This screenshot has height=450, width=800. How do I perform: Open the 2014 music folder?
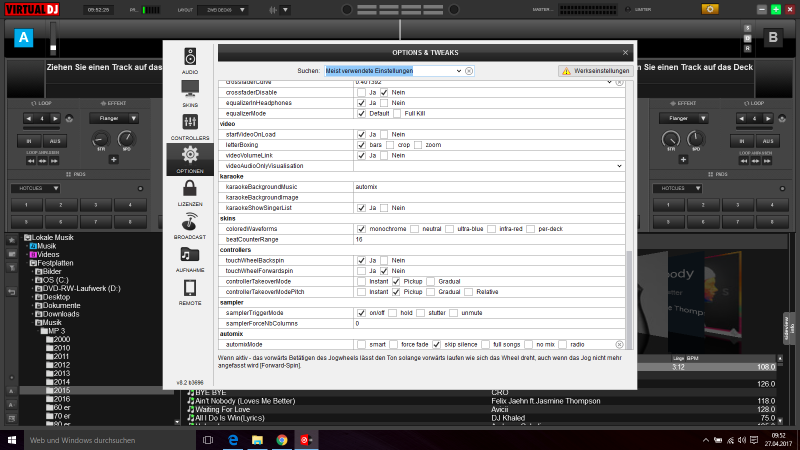pyautogui.click(x=62, y=382)
